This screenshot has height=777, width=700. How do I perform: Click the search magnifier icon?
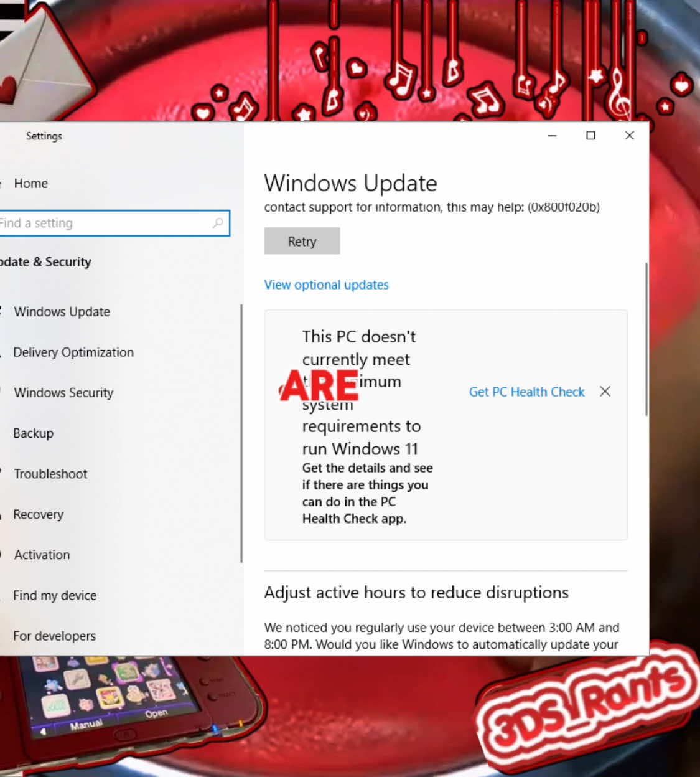(218, 223)
